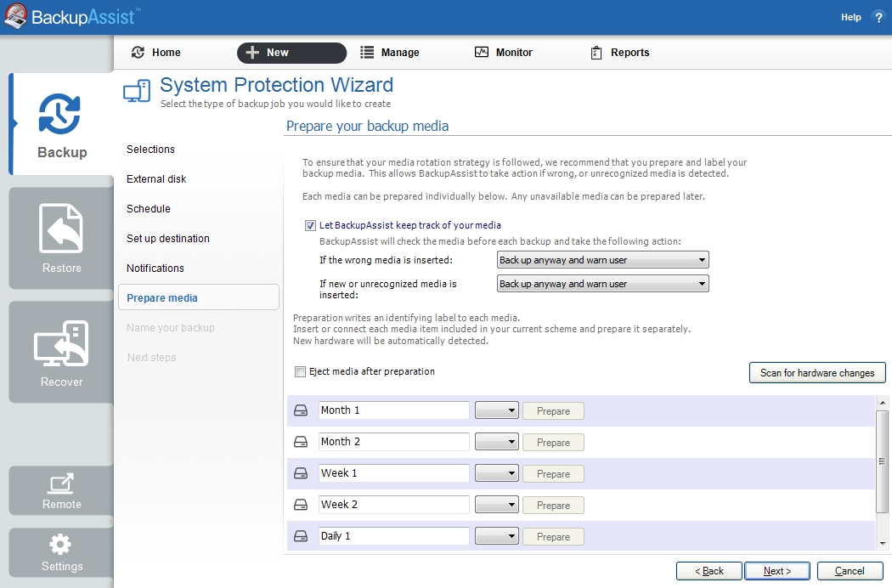Click the Help question mark icon
Image resolution: width=892 pixels, height=588 pixels.
click(x=878, y=17)
